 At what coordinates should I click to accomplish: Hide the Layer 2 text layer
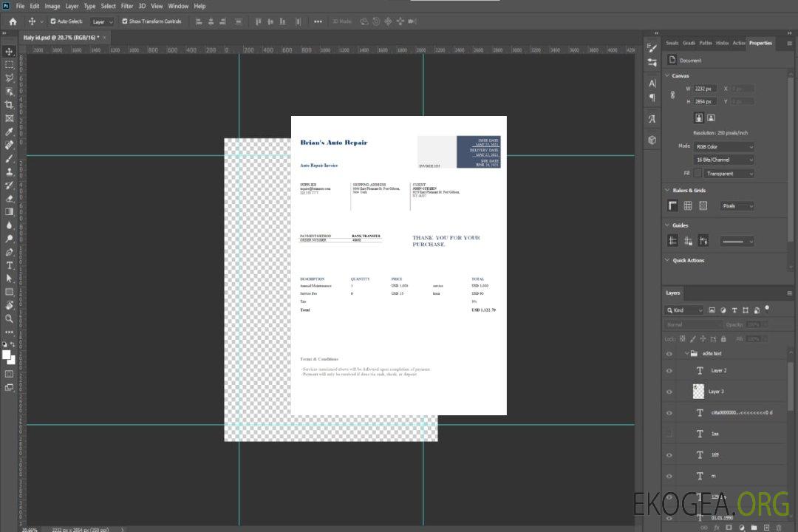tap(669, 371)
